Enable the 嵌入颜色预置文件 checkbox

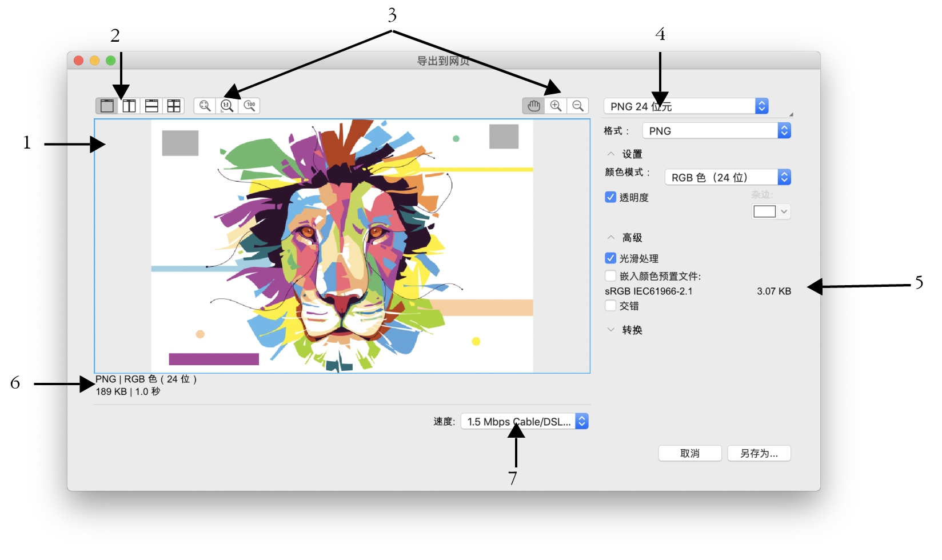click(x=610, y=276)
